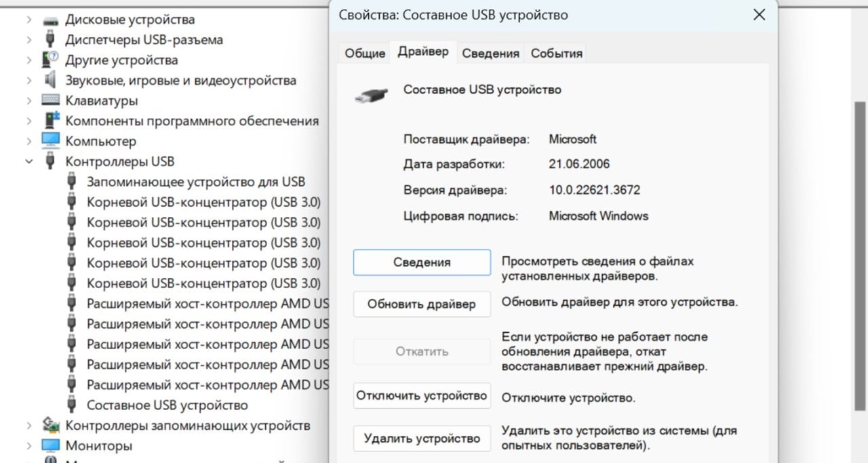Click the disk drives category icon

(50, 20)
